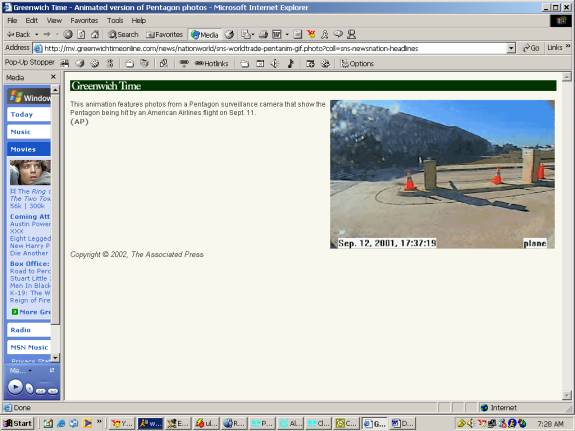
Task: Expand the quick launch chevron
Action: pyautogui.click(x=99, y=421)
